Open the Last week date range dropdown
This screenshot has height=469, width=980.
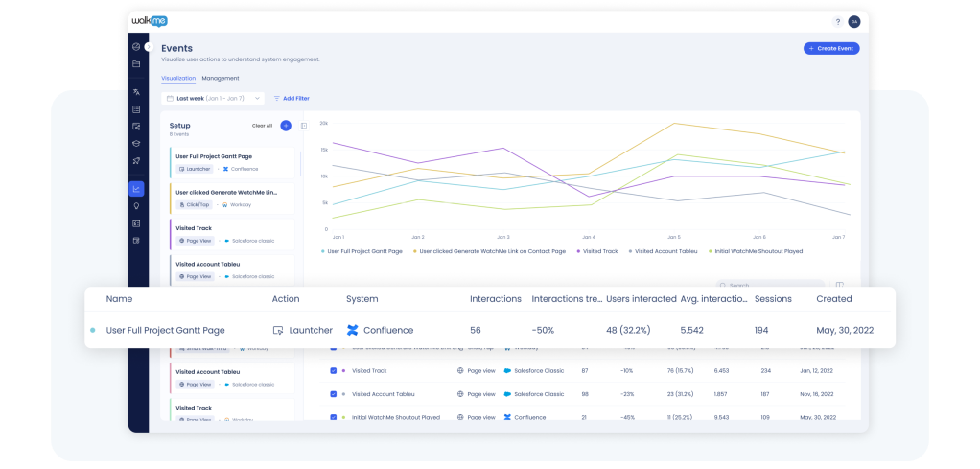pyautogui.click(x=212, y=98)
